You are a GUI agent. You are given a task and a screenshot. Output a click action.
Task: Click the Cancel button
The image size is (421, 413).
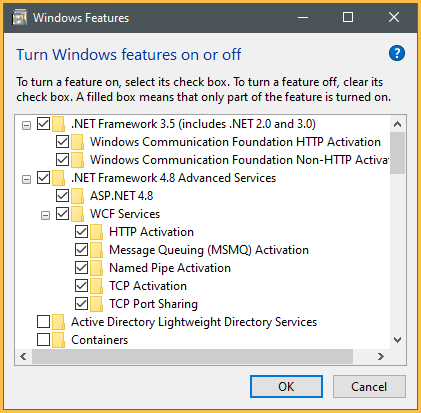click(x=369, y=387)
